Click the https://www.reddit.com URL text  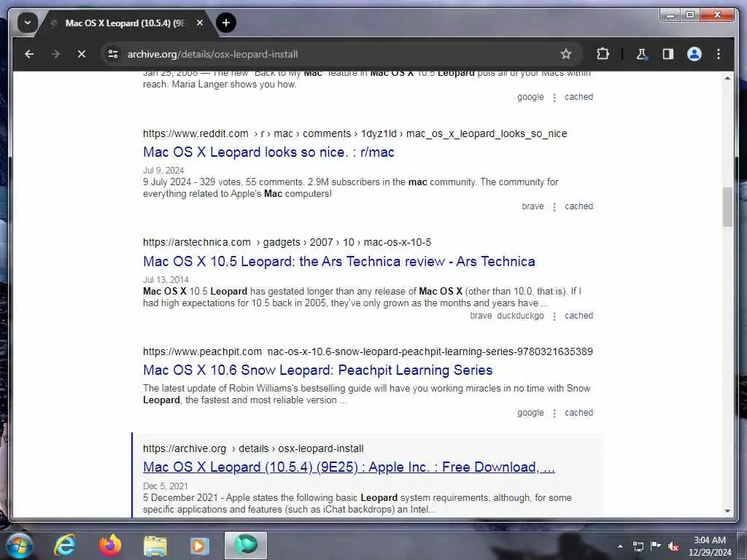[x=196, y=134]
